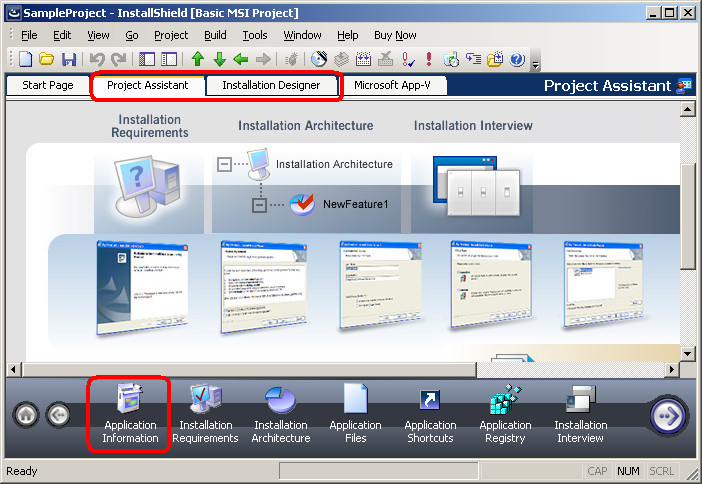Click the Open Project folder icon

coord(46,59)
